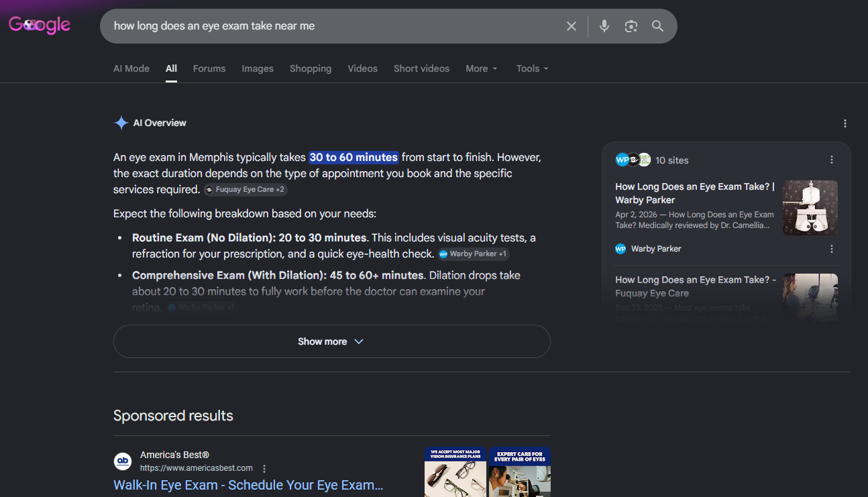Image resolution: width=868 pixels, height=497 pixels.
Task: Open the Shopping tab
Action: pos(311,68)
